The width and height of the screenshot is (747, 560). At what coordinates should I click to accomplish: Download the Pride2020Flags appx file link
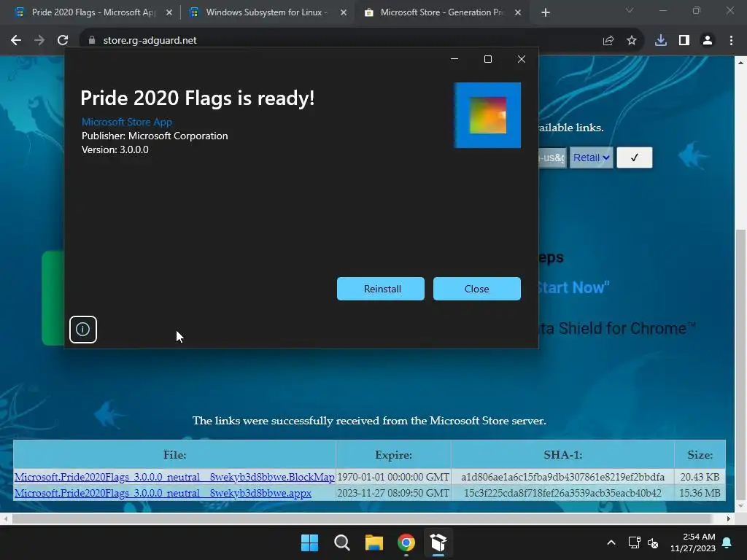pyautogui.click(x=163, y=493)
